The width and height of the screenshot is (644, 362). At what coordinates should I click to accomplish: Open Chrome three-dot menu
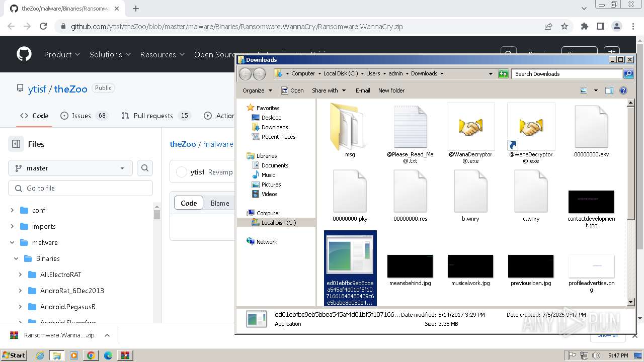tap(633, 26)
